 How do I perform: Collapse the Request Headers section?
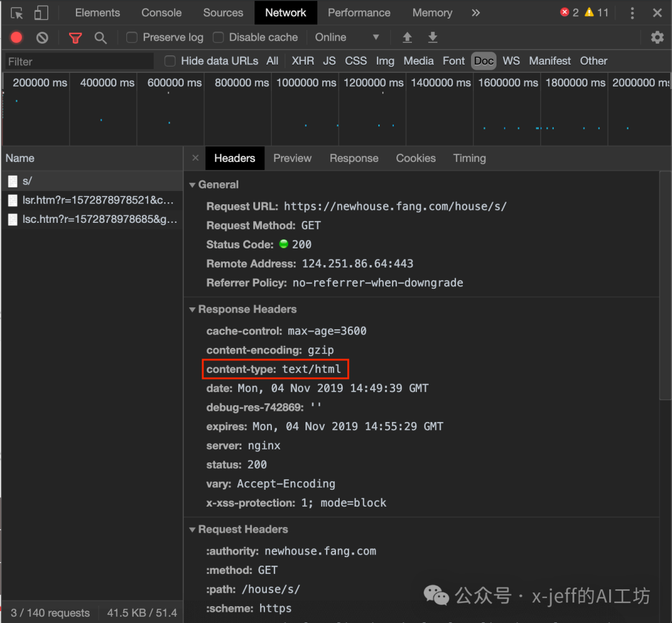192,530
